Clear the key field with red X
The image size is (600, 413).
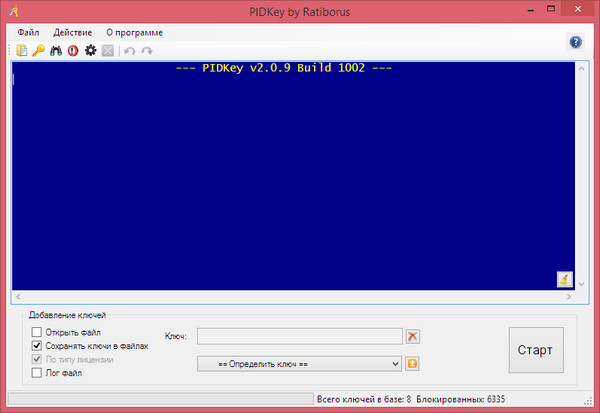click(413, 336)
